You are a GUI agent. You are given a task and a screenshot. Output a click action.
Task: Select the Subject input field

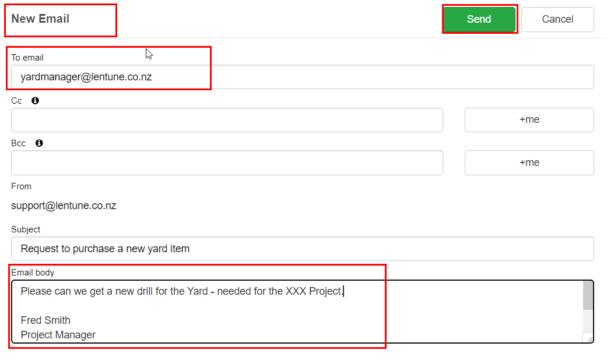pos(303,249)
